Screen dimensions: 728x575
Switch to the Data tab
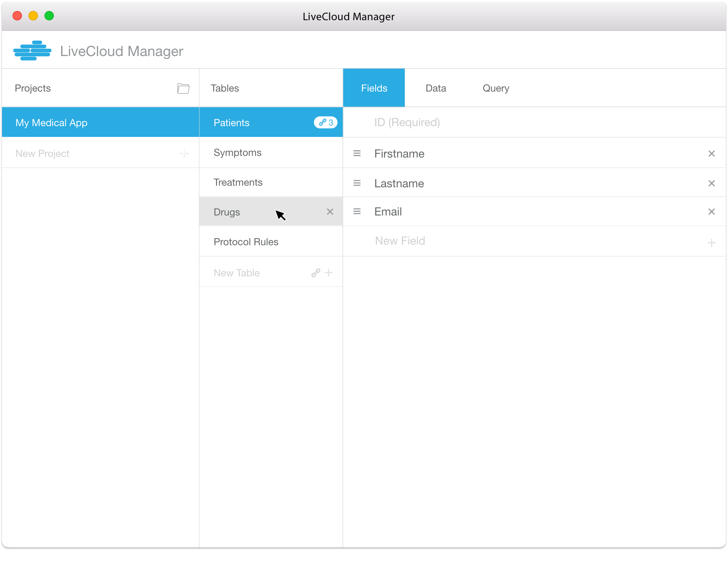point(436,88)
